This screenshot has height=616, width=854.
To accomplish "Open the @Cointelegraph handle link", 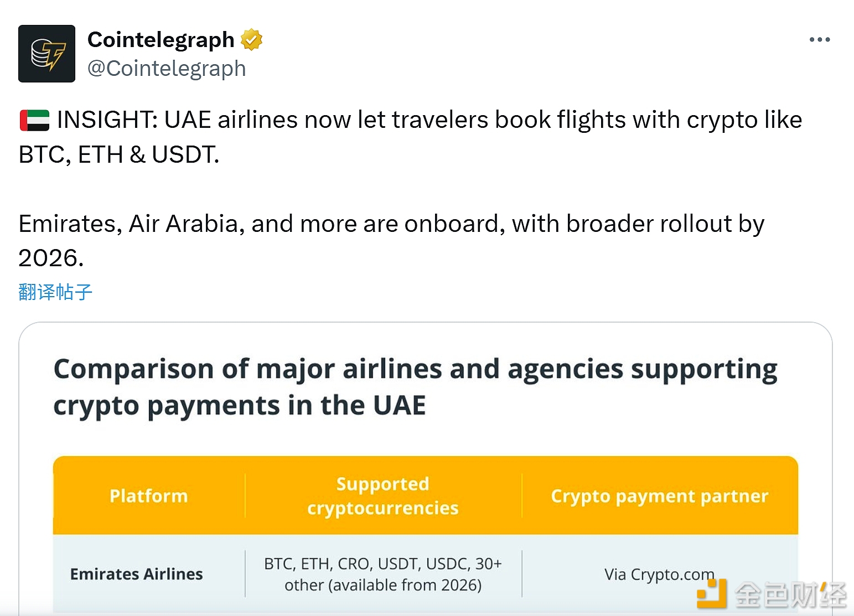I will tap(167, 69).
